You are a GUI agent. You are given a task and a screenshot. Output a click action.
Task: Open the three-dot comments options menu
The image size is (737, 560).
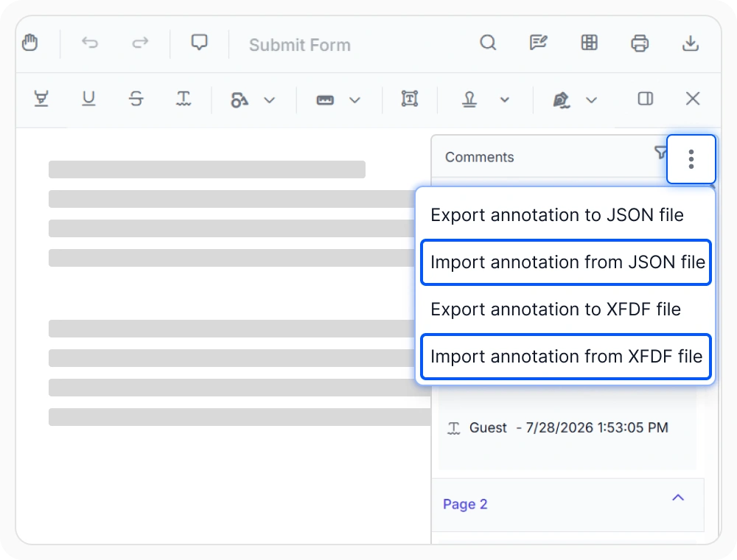click(x=691, y=159)
